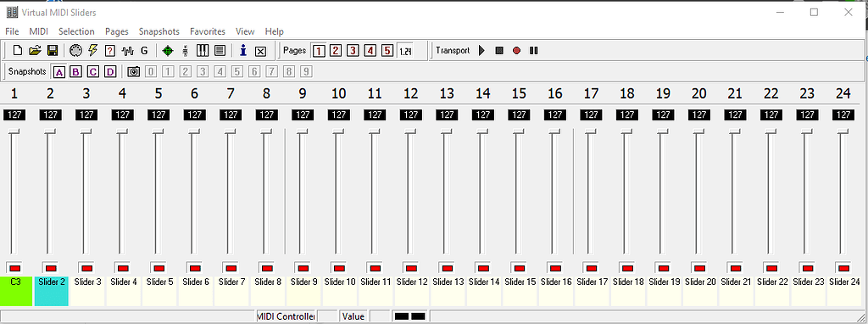Recall snapshot C

click(x=93, y=71)
